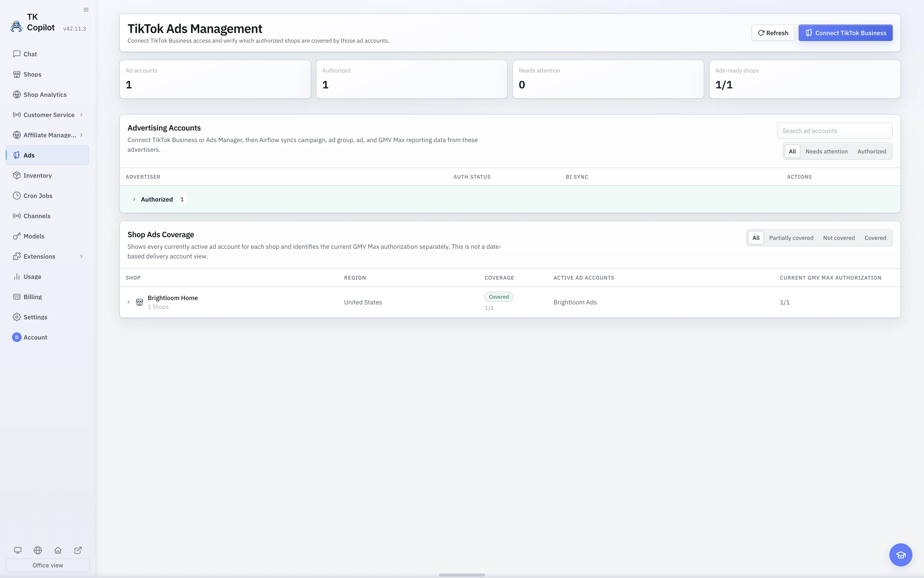This screenshot has height=578, width=924.
Task: Show All advertising accounts filter
Action: [792, 151]
